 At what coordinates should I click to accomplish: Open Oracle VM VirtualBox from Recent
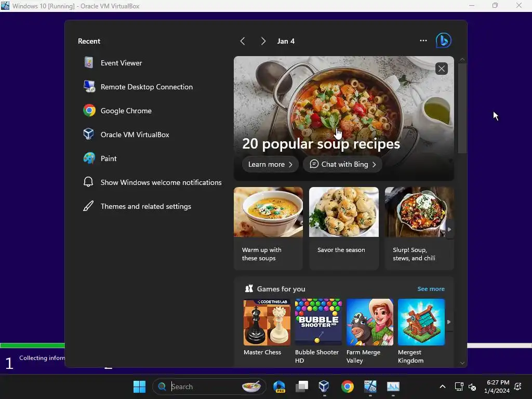point(126,135)
